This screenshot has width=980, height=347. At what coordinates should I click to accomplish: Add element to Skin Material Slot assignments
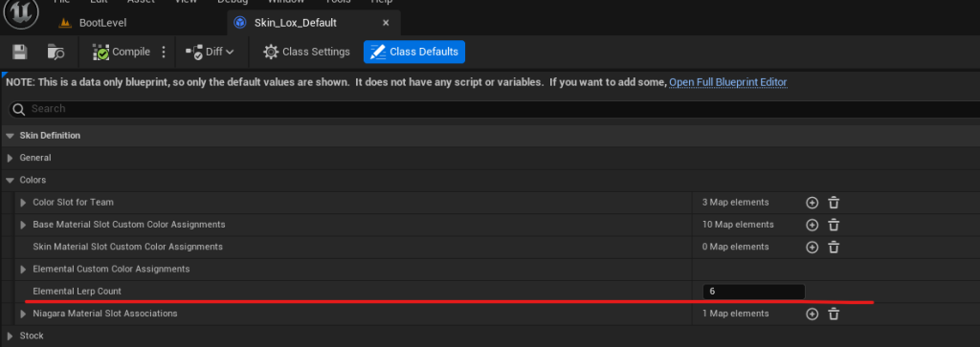[812, 248]
